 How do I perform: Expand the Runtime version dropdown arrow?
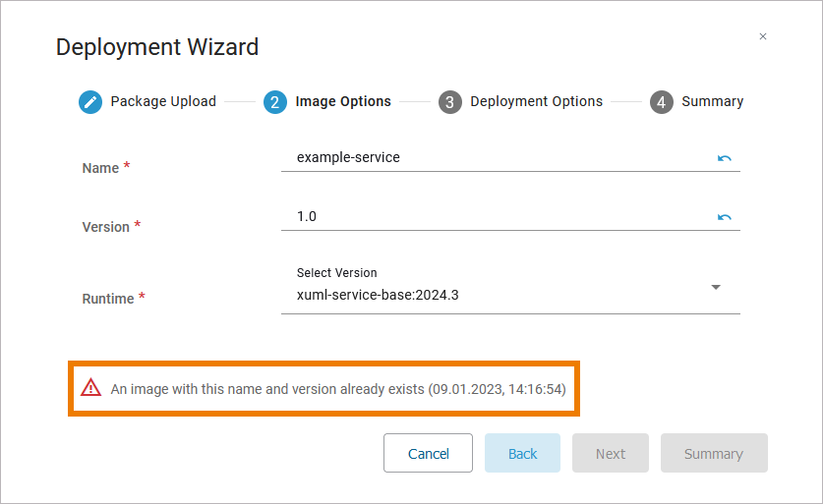point(716,287)
